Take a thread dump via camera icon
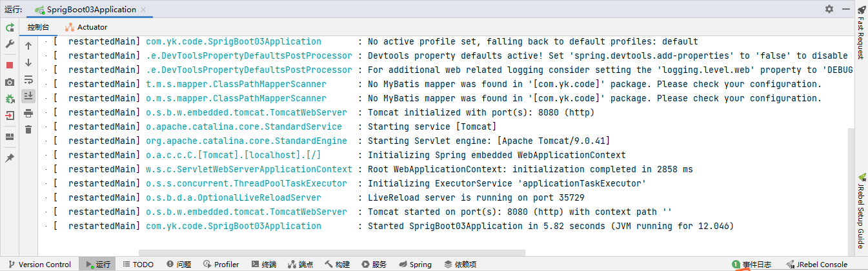 [x=10, y=82]
